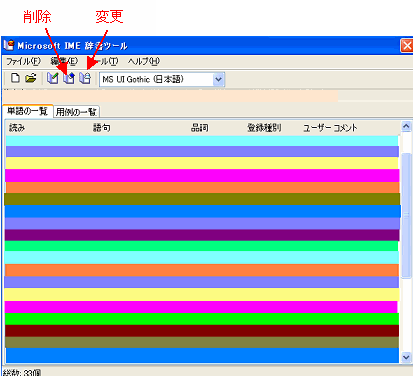Click the change word toolbar icon

85,78
